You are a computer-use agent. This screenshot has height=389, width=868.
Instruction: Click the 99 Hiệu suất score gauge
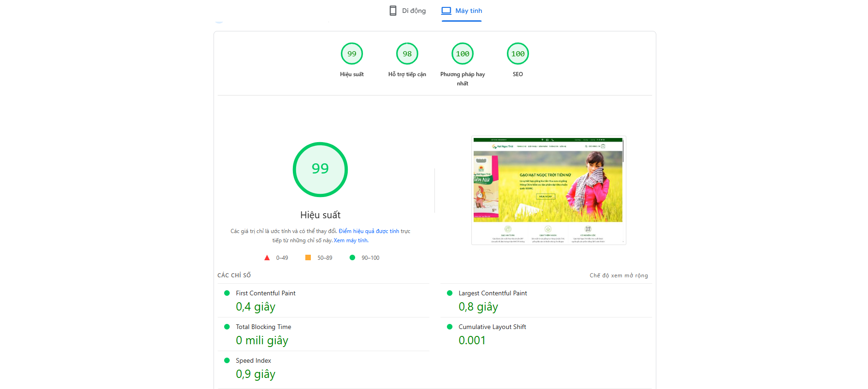(x=352, y=54)
